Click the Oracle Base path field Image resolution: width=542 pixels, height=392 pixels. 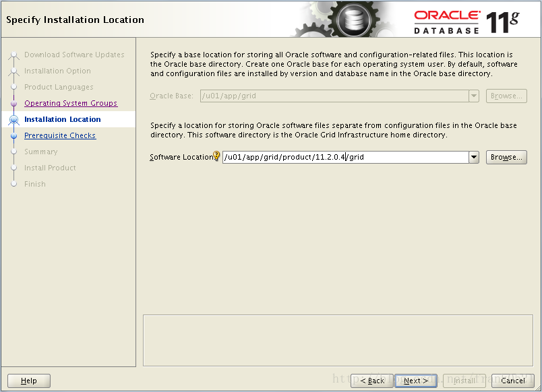[x=334, y=96]
